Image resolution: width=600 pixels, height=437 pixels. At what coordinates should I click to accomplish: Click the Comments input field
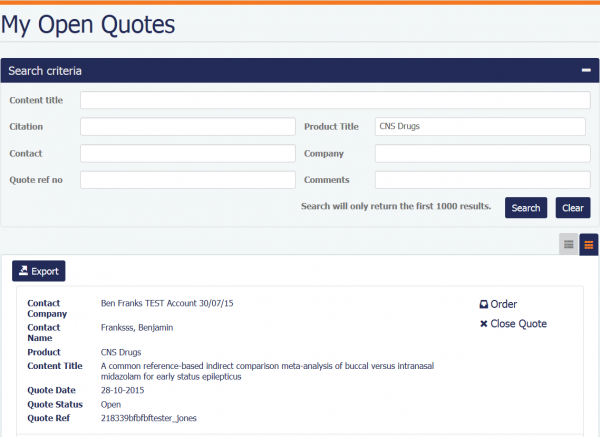click(x=479, y=180)
